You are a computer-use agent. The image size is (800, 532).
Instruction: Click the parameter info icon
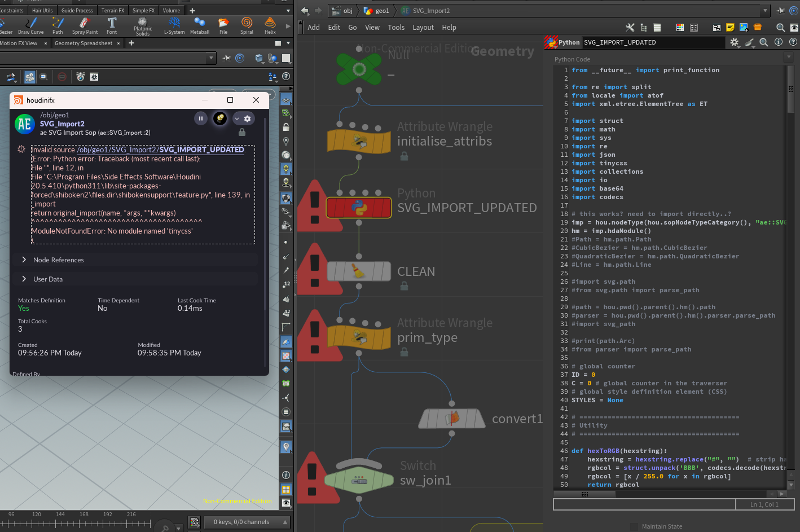[x=779, y=42]
